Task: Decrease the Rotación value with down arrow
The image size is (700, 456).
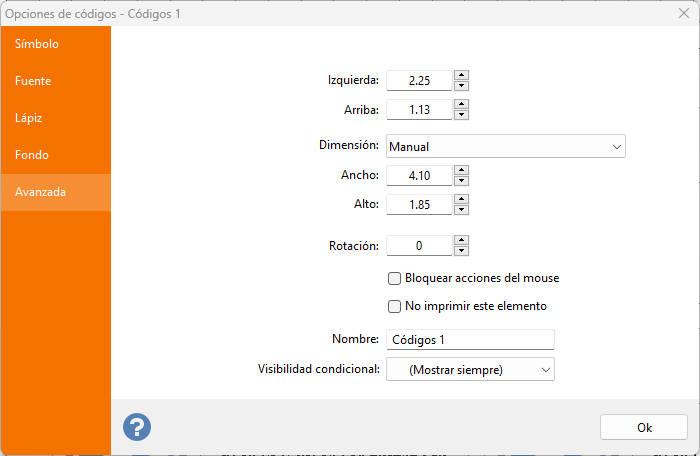Action: (x=461, y=251)
